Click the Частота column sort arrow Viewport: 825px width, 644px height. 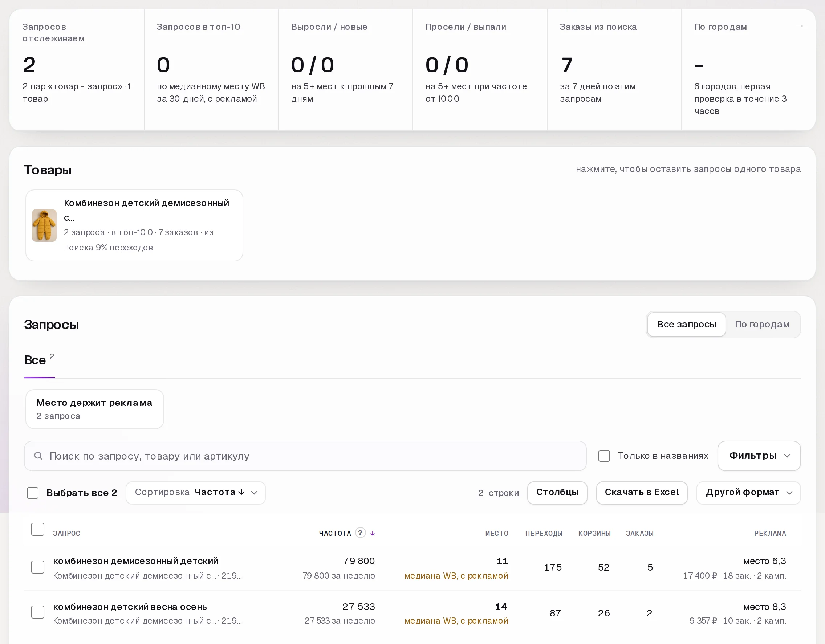pyautogui.click(x=373, y=533)
